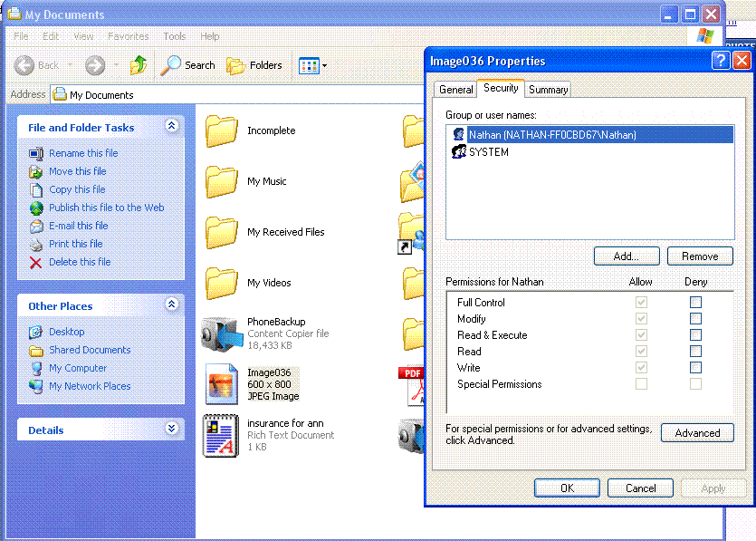Click the Delete this file red X icon
The image size is (756, 541).
[36, 262]
